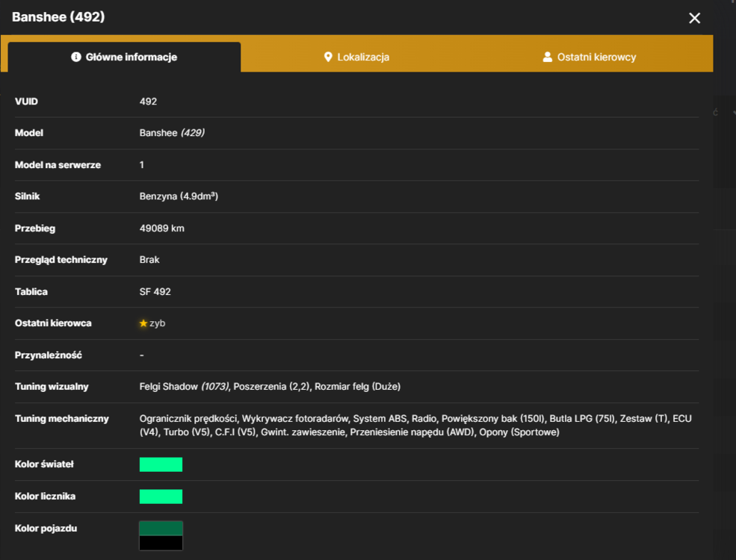
Task: Click the black Kolor pojazdu swatch
Action: pos(161,543)
